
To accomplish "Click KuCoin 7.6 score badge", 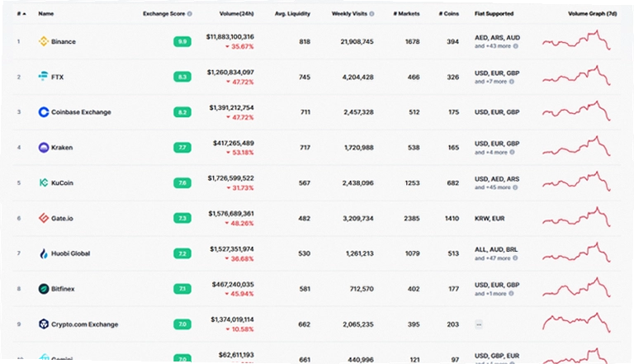I will tap(182, 182).
